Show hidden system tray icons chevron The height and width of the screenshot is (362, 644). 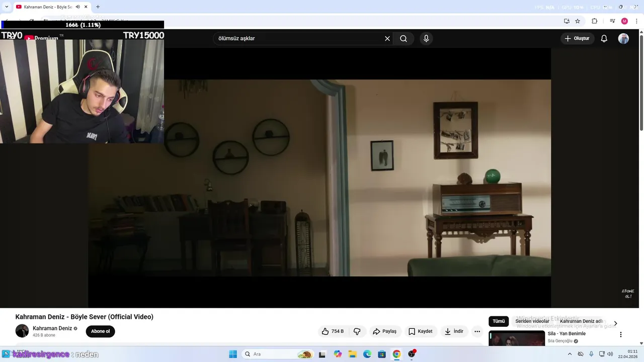pos(570,354)
